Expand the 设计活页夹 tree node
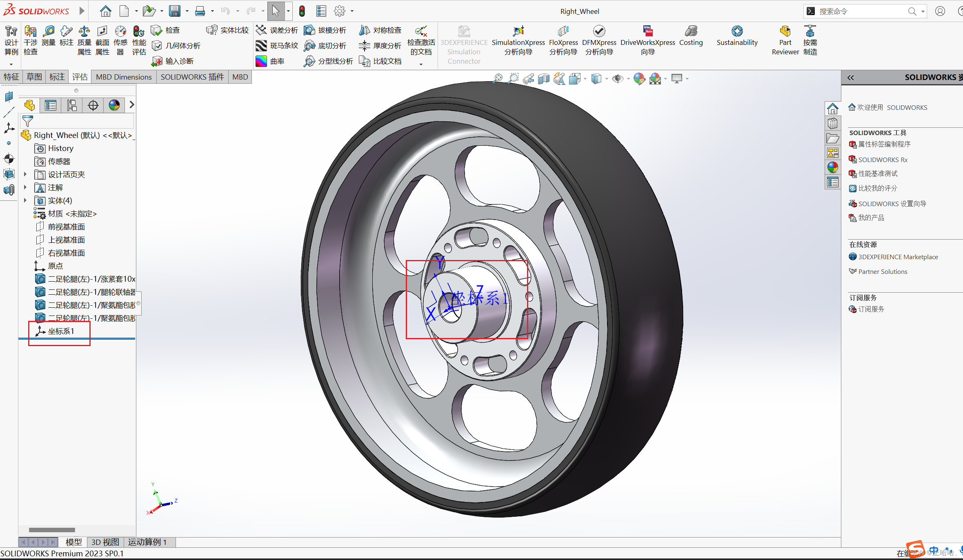963x560 pixels. point(25,174)
